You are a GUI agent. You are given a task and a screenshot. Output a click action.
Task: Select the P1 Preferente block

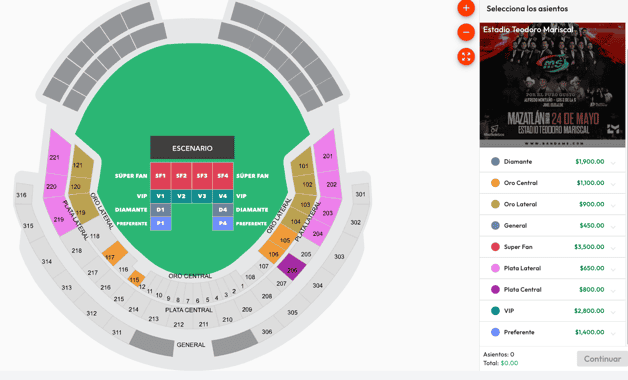(x=161, y=223)
